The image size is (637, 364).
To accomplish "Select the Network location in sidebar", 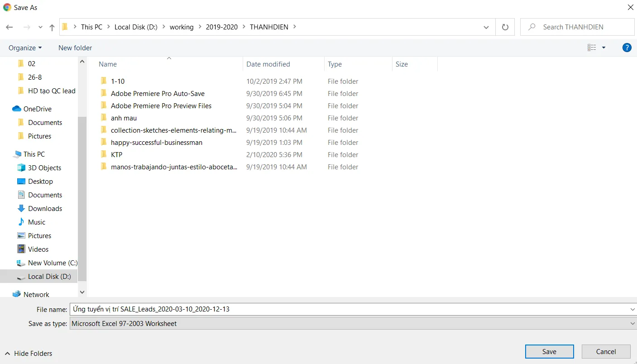I will coord(36,294).
